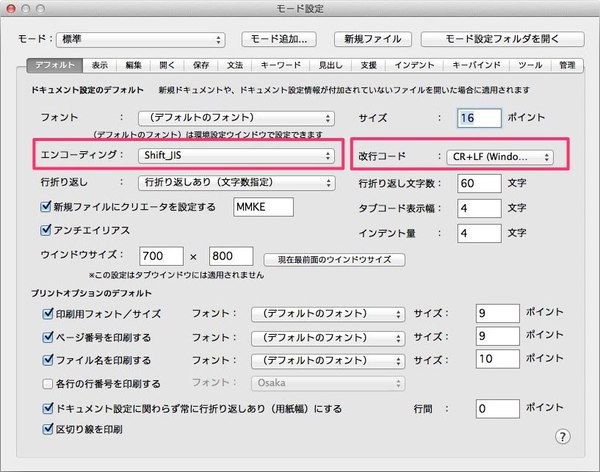Toggle 新規ファイルにクリエータを設定する checkbox

click(x=45, y=207)
